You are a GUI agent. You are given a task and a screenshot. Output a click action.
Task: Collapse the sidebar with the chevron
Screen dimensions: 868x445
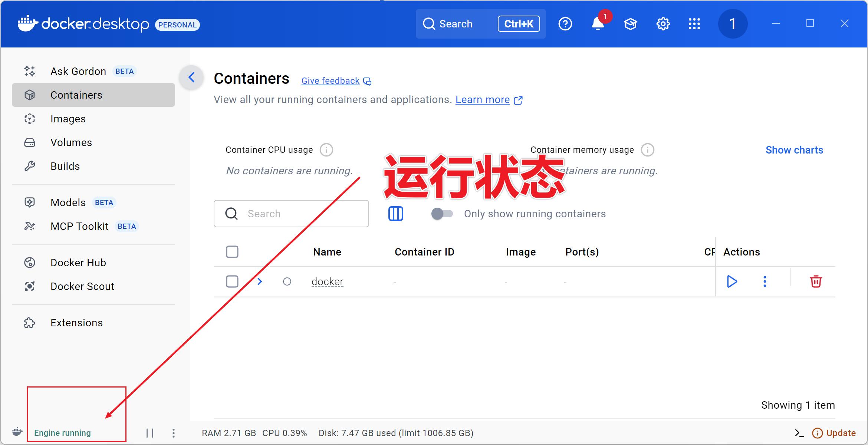[191, 78]
